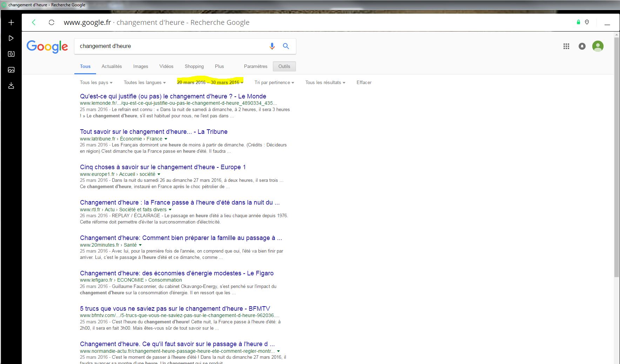
Task: Expand the Toutes les langues filter
Action: point(144,83)
